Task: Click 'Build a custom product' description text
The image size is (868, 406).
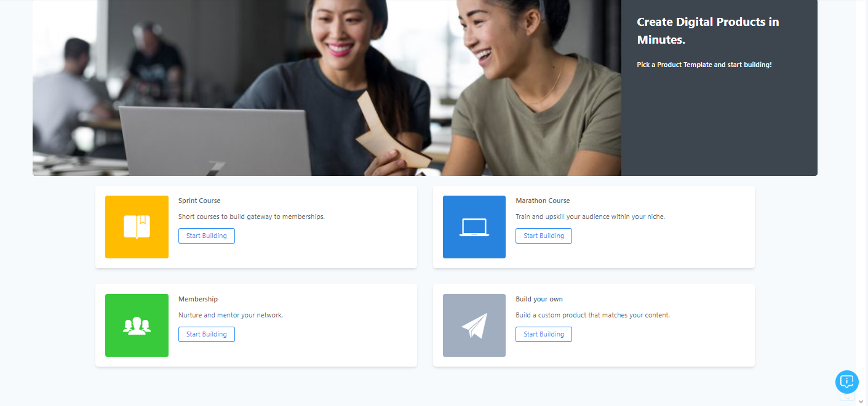Action: pos(592,315)
